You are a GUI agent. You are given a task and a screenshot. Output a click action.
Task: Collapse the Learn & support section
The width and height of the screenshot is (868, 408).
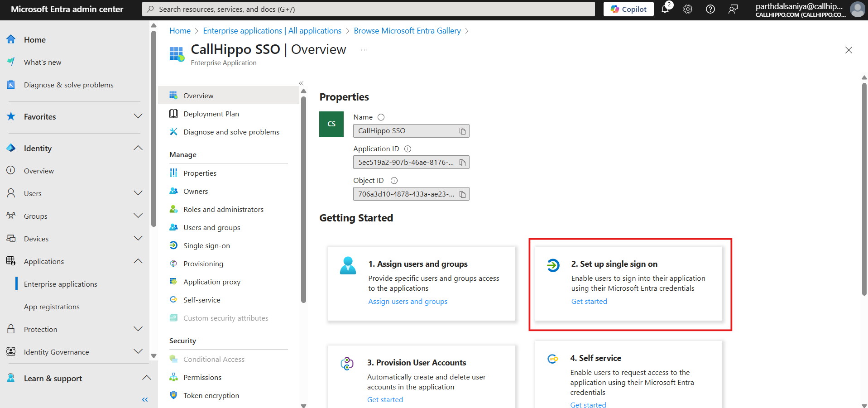coord(146,378)
